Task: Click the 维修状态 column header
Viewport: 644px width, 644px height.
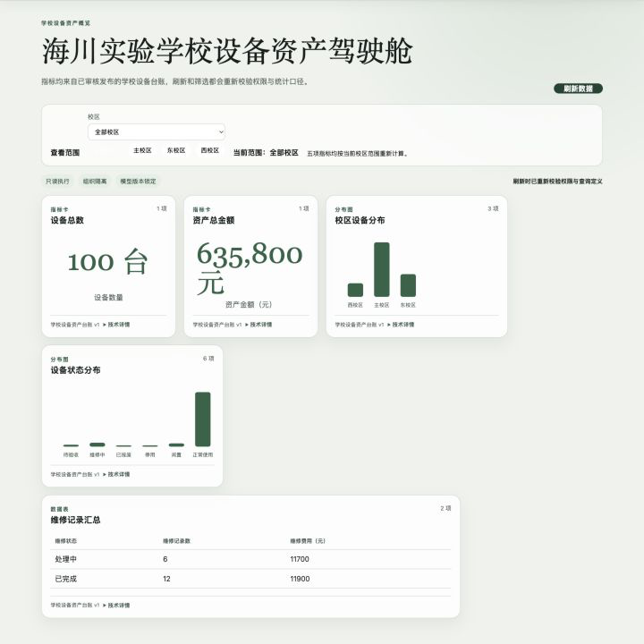Action: click(65, 541)
